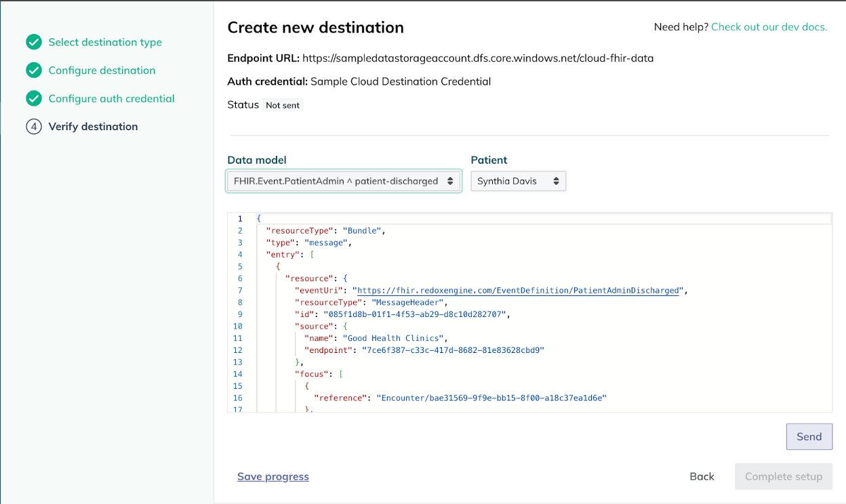The image size is (846, 504).
Task: Open the Verify destination step
Action: point(93,127)
